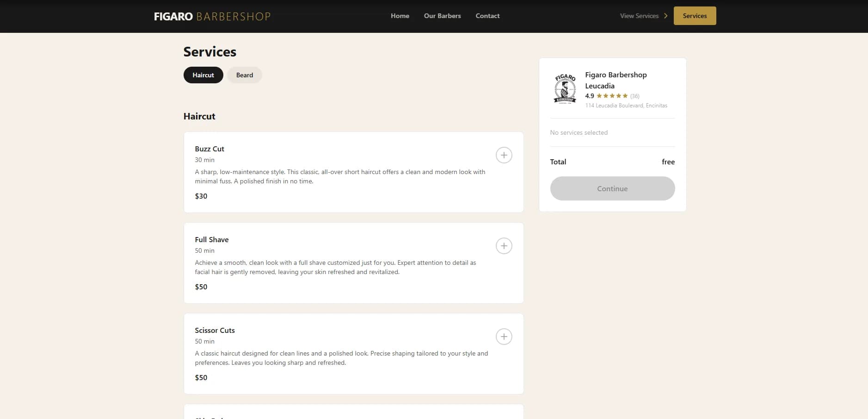This screenshot has height=419, width=868.
Task: Add the Full Shave service with its plus icon
Action: (504, 246)
